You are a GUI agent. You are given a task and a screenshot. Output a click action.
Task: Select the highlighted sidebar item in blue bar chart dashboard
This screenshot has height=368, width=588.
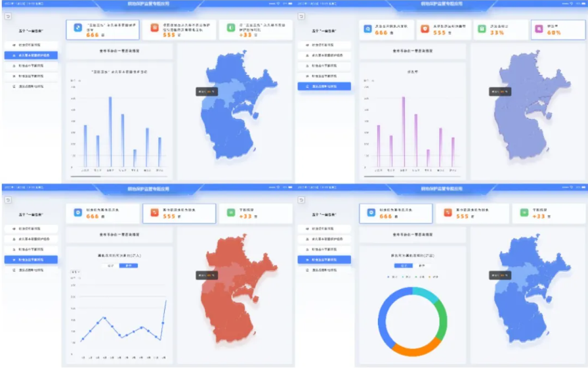tap(30, 55)
